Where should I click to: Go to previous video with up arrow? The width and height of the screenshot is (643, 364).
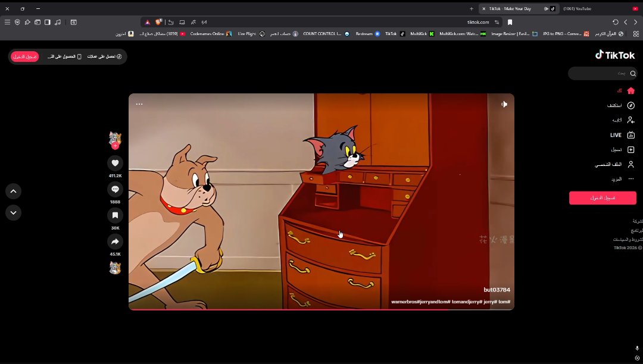(13, 191)
